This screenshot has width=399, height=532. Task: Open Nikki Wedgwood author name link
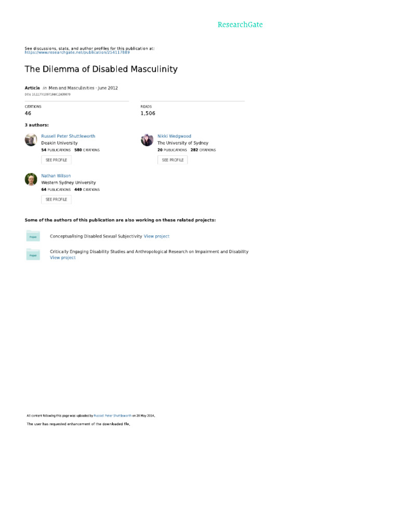[x=174, y=136]
